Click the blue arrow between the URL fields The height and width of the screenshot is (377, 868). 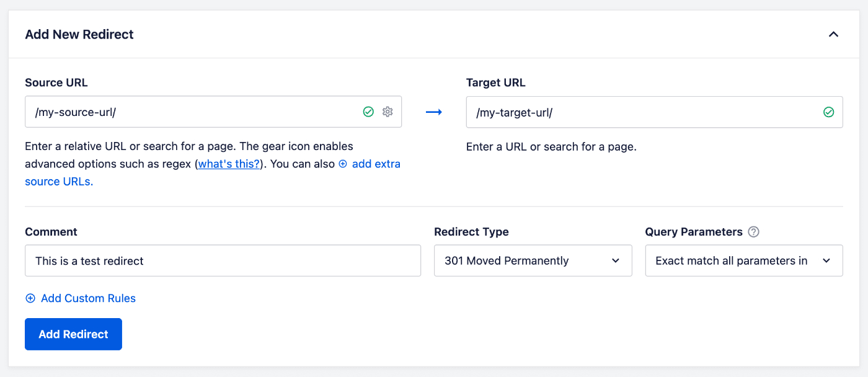(434, 112)
